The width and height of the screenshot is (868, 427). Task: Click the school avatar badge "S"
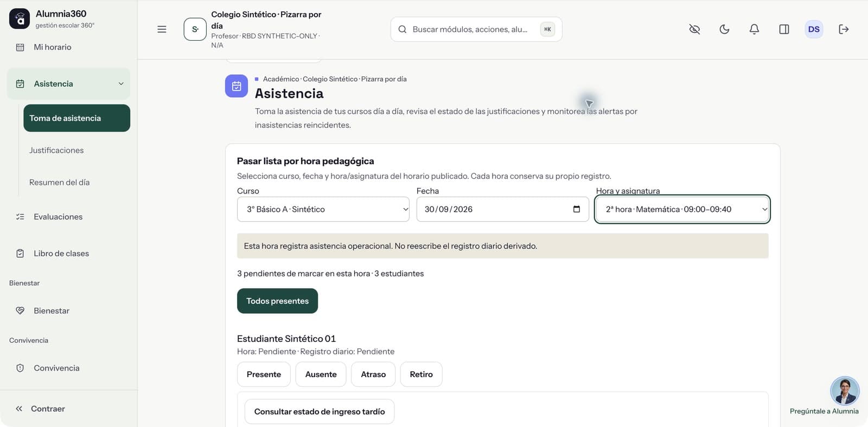point(195,29)
